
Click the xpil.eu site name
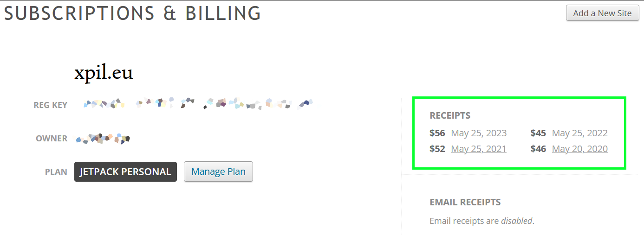104,73
